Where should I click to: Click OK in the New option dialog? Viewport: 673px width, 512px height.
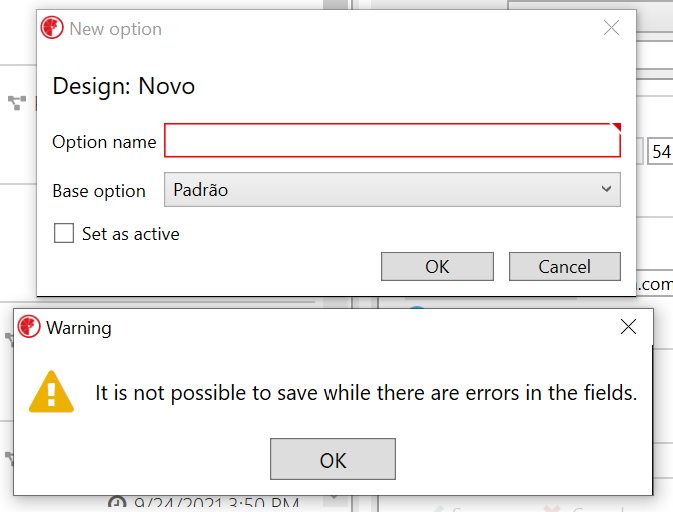pyautogui.click(x=437, y=267)
